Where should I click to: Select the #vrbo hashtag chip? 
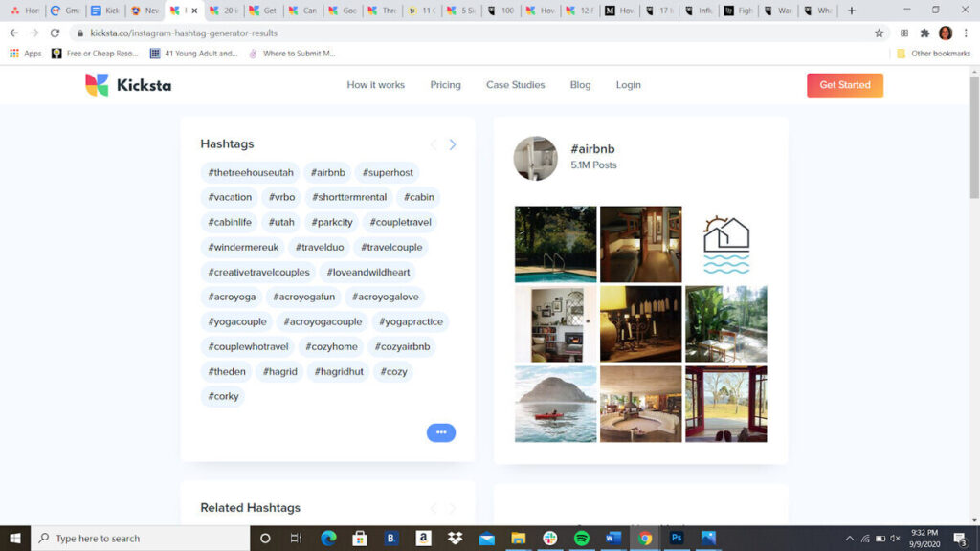coord(282,197)
